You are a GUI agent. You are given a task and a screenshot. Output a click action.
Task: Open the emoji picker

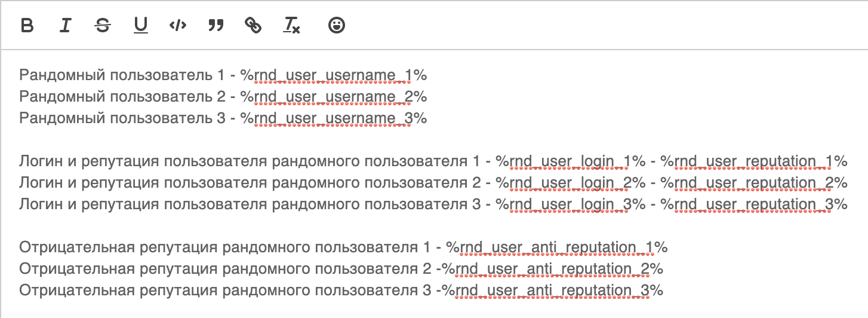click(x=337, y=25)
